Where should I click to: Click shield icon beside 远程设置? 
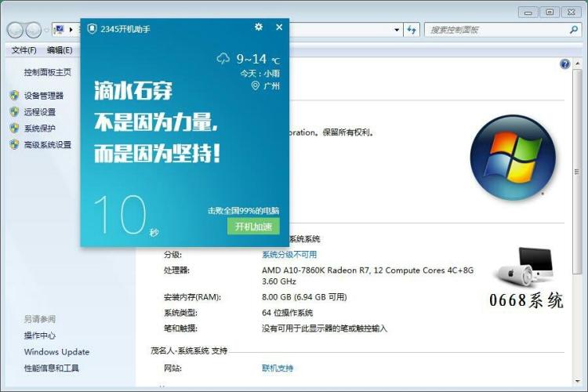click(x=14, y=111)
